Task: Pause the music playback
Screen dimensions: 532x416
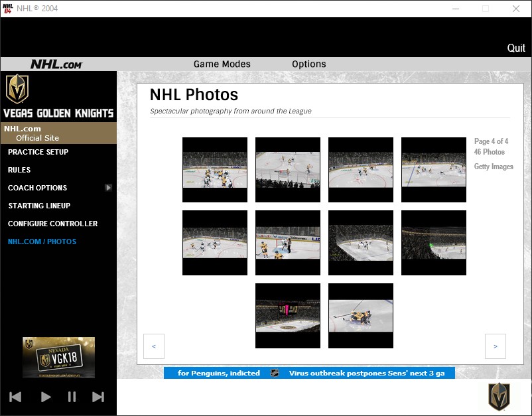Action: click(x=72, y=397)
